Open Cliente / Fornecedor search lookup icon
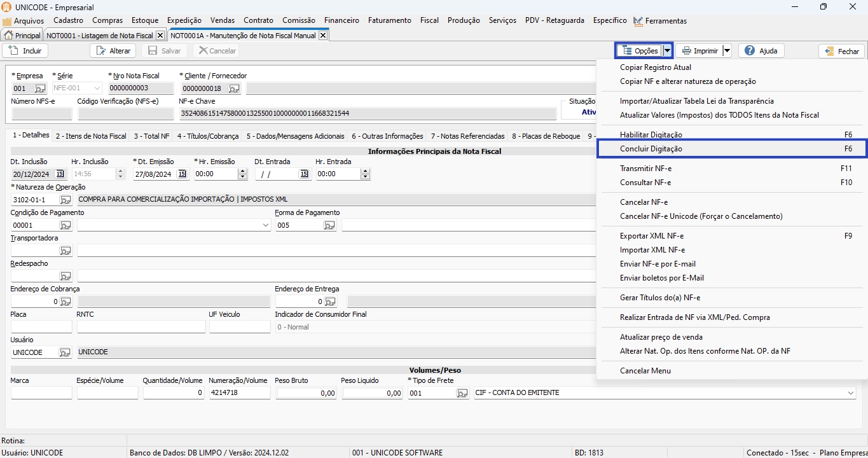The height and width of the screenshot is (458, 868). 234,88
